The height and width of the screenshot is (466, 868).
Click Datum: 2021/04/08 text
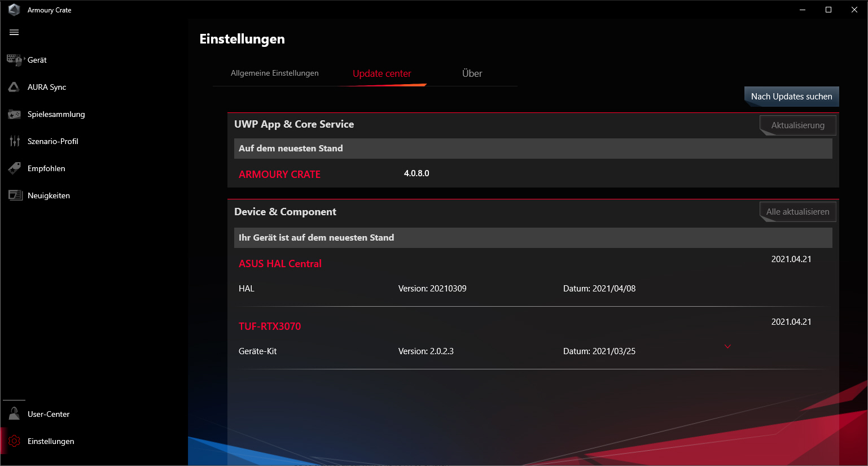click(x=599, y=289)
